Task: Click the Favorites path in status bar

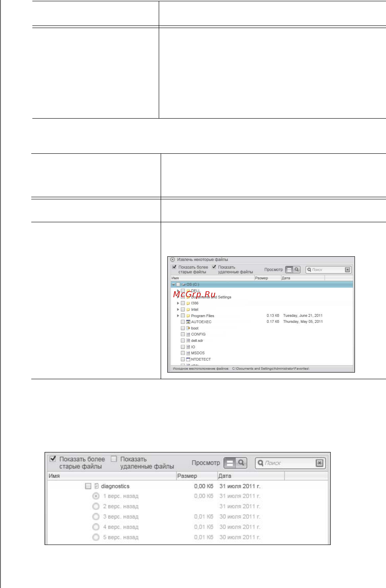Action: point(271,369)
